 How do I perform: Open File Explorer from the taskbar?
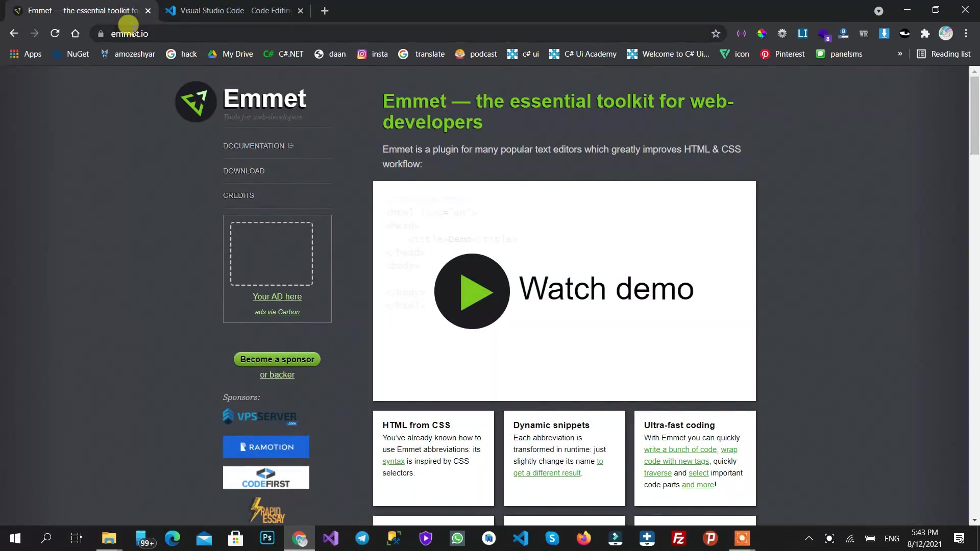click(109, 538)
